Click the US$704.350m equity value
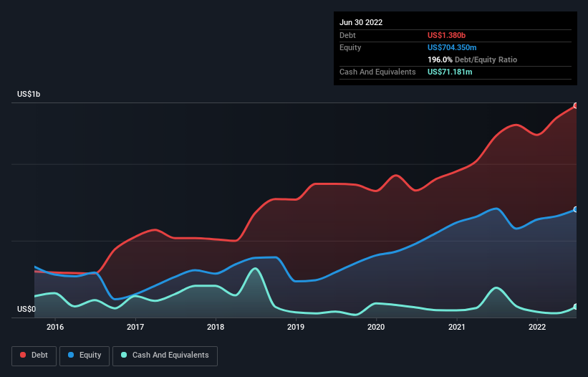Screen dimensions: 588x377 point(452,47)
